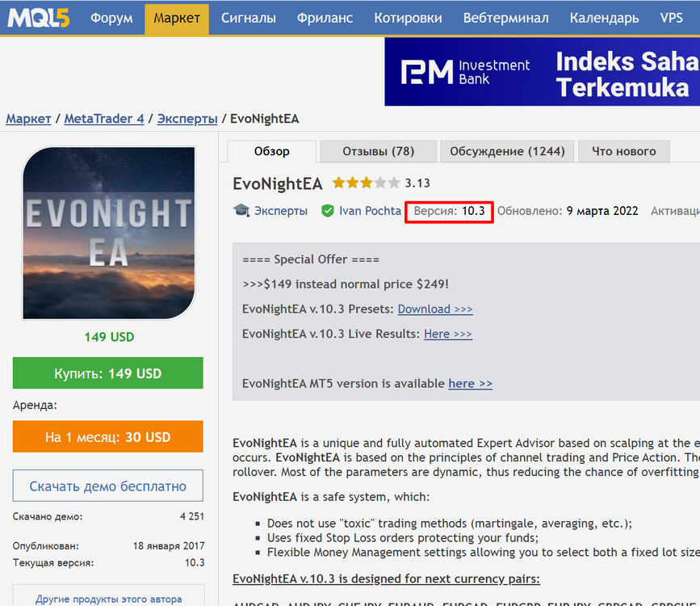Click the Uses fixed Stop Loss orders bullet
The height and width of the screenshot is (606, 700).
[x=403, y=537]
